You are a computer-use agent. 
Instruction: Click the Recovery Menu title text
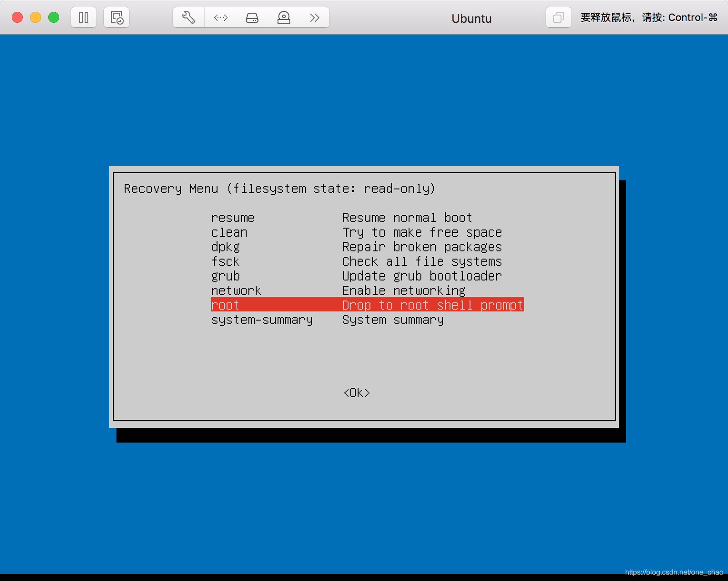tap(280, 189)
